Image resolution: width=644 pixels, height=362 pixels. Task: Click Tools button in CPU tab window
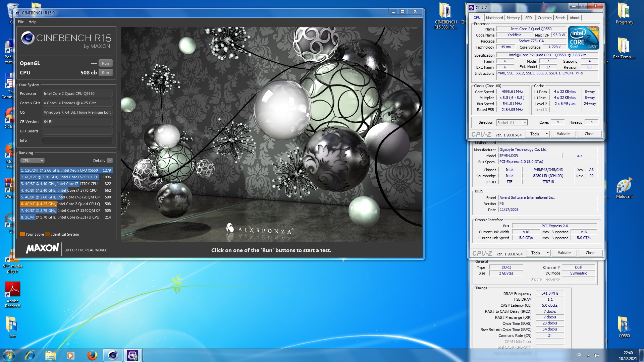pyautogui.click(x=535, y=134)
